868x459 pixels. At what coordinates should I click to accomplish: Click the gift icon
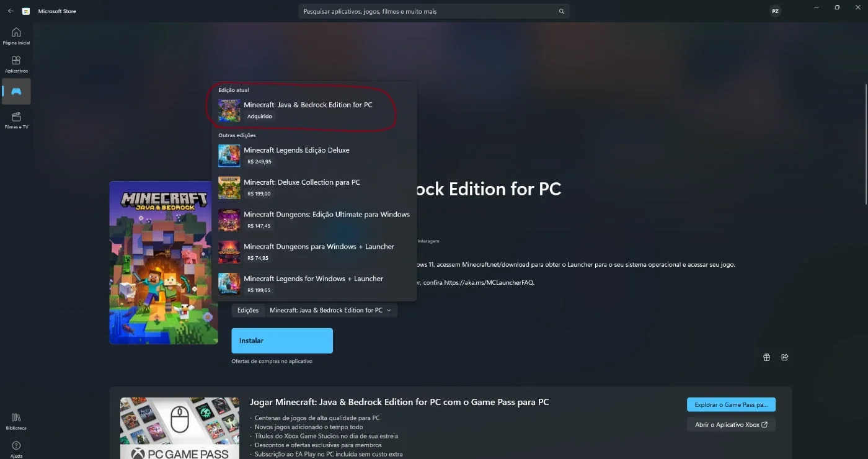766,357
